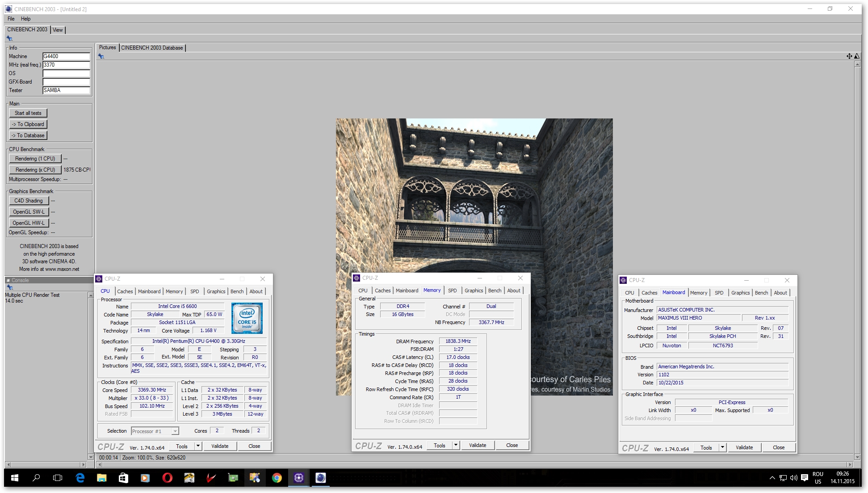Open the network status tray icon
868x493 pixels.
click(783, 478)
